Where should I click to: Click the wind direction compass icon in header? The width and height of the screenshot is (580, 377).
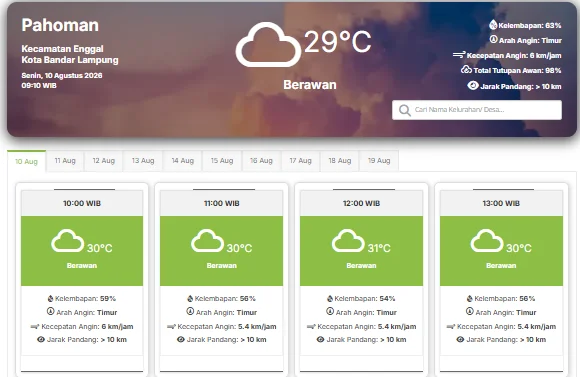(x=493, y=39)
